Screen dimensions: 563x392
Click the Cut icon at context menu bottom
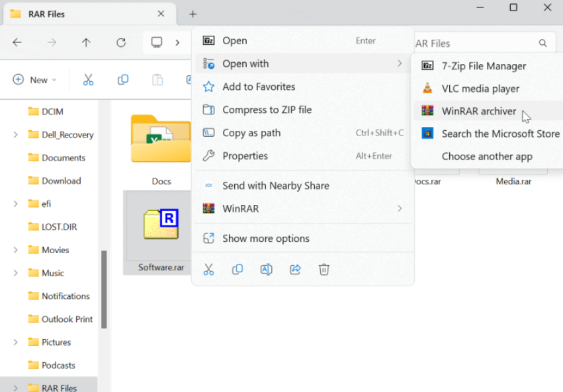click(x=208, y=269)
